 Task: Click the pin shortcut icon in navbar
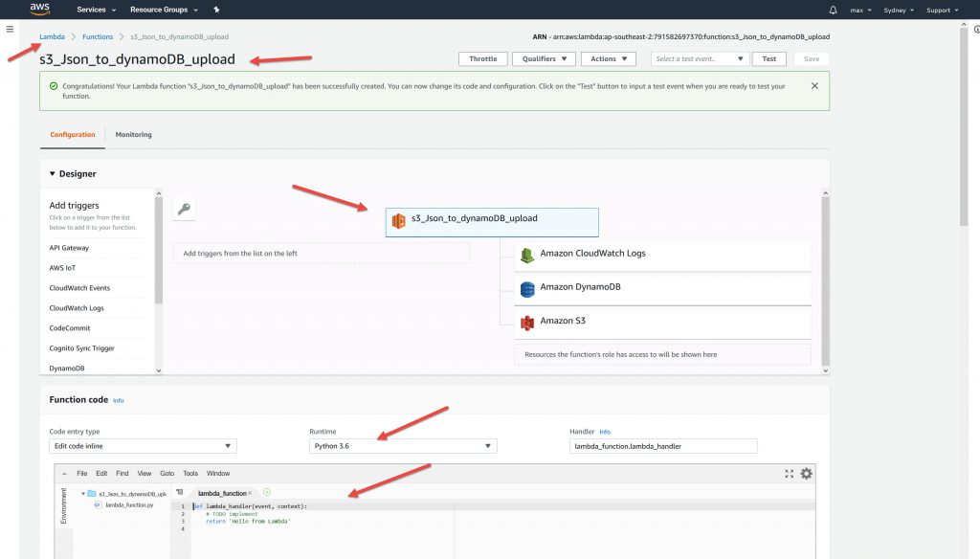coord(216,10)
